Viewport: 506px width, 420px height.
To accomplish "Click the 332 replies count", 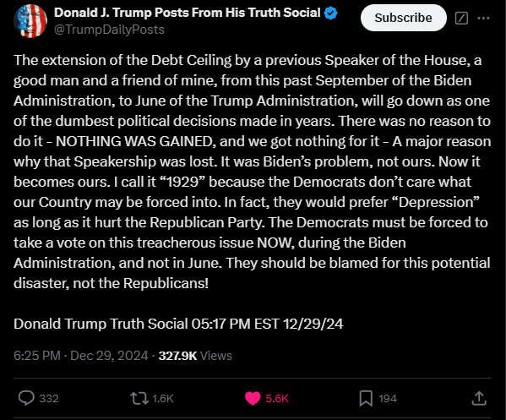I will 49,398.
